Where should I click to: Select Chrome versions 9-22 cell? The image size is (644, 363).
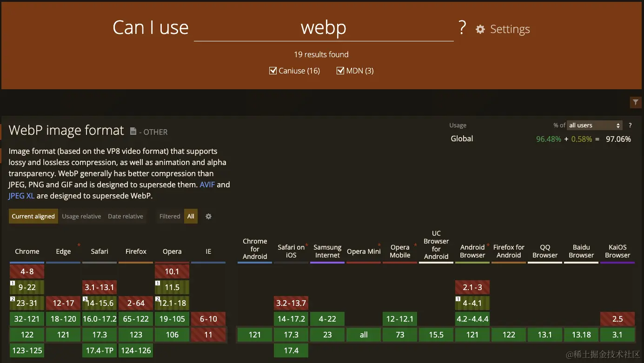pyautogui.click(x=27, y=287)
